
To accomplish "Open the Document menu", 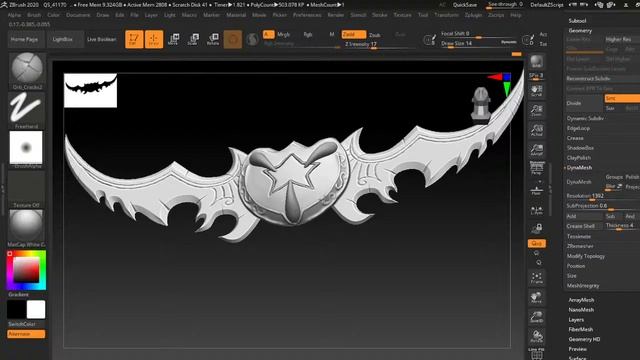I will pyautogui.click(x=78, y=15).
